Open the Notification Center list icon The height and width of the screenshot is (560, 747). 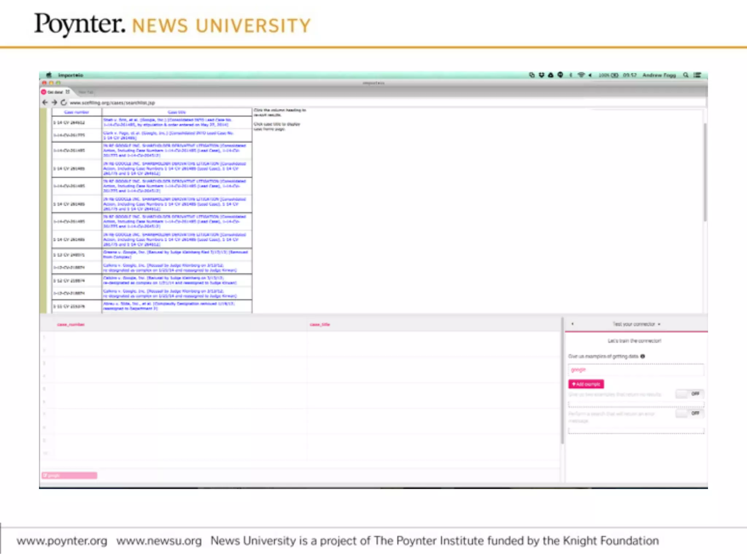coord(697,75)
